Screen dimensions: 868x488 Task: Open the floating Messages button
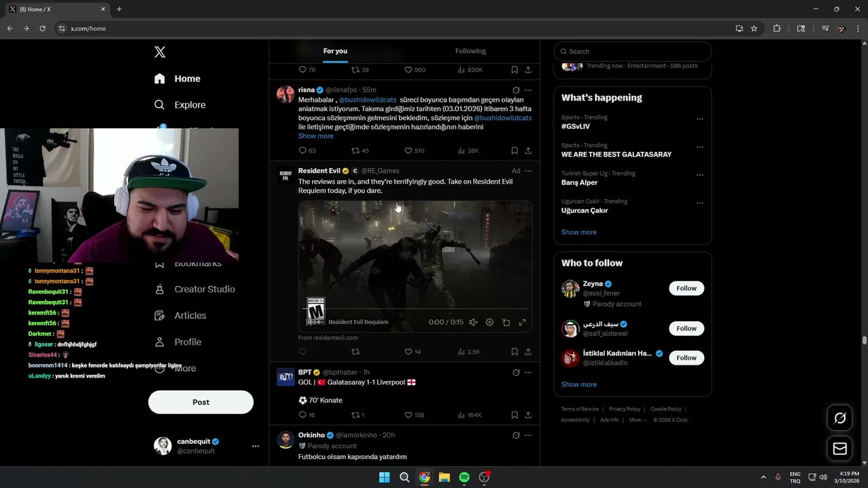tap(840, 449)
